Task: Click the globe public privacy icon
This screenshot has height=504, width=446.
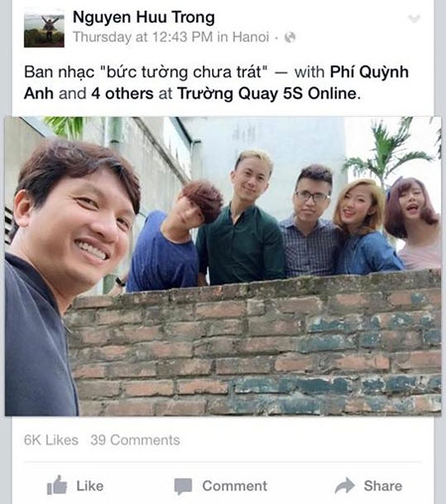Action: [289, 38]
